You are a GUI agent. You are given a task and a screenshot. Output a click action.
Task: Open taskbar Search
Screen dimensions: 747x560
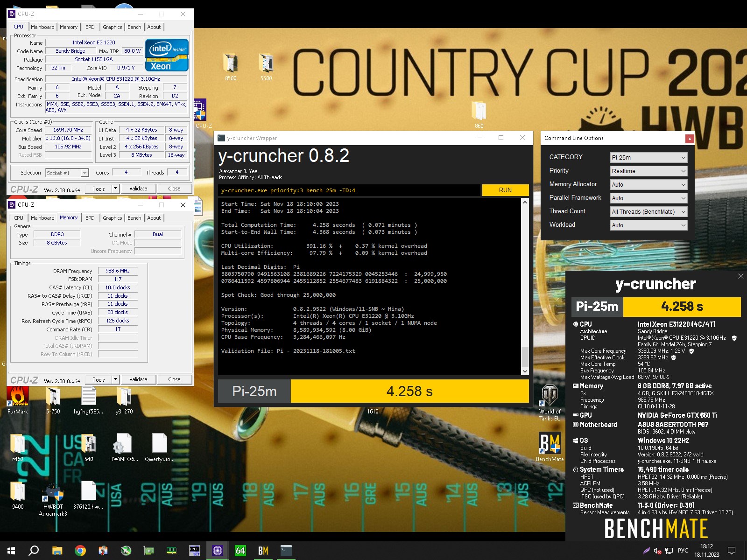pyautogui.click(x=34, y=551)
